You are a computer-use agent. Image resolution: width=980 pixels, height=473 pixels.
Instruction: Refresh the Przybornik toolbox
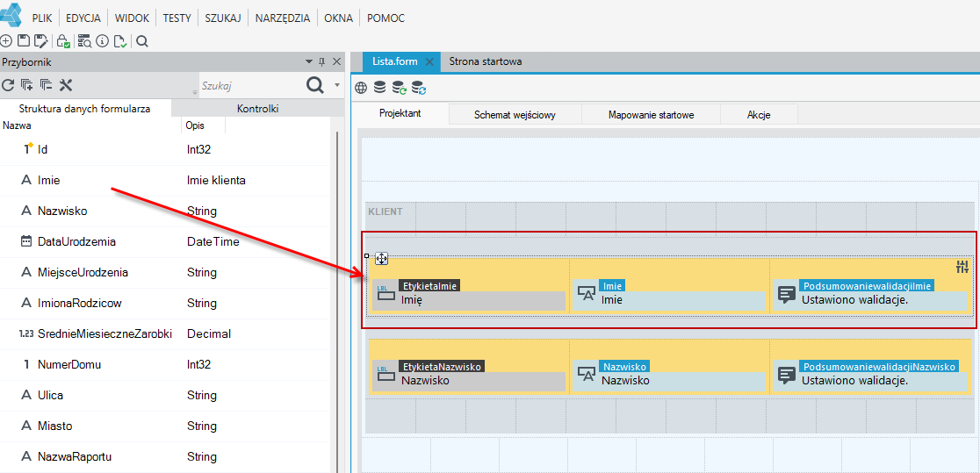(8, 85)
